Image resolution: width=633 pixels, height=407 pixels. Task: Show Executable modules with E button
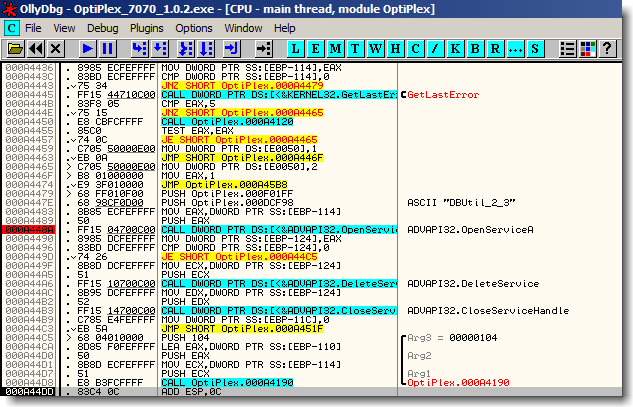pyautogui.click(x=315, y=49)
